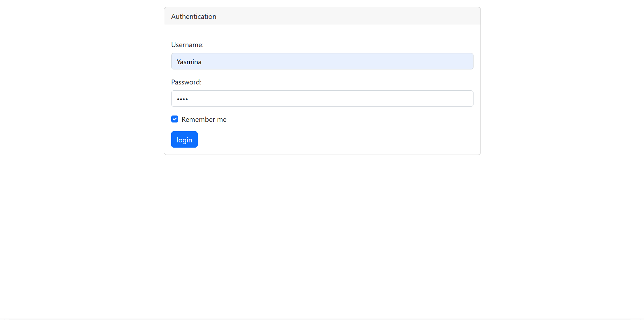Click the Authentication panel header
The image size is (644, 320).
pyautogui.click(x=322, y=16)
